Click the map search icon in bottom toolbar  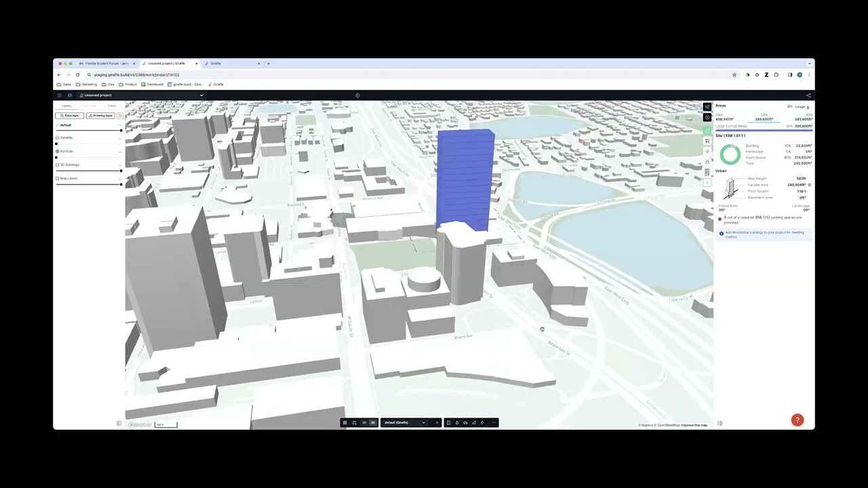coord(354,423)
